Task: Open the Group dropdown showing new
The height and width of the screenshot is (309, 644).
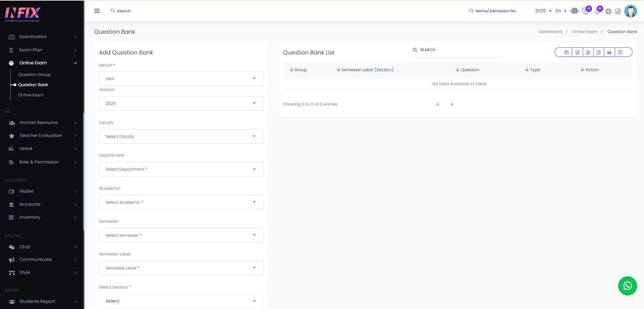Action: pos(181,78)
